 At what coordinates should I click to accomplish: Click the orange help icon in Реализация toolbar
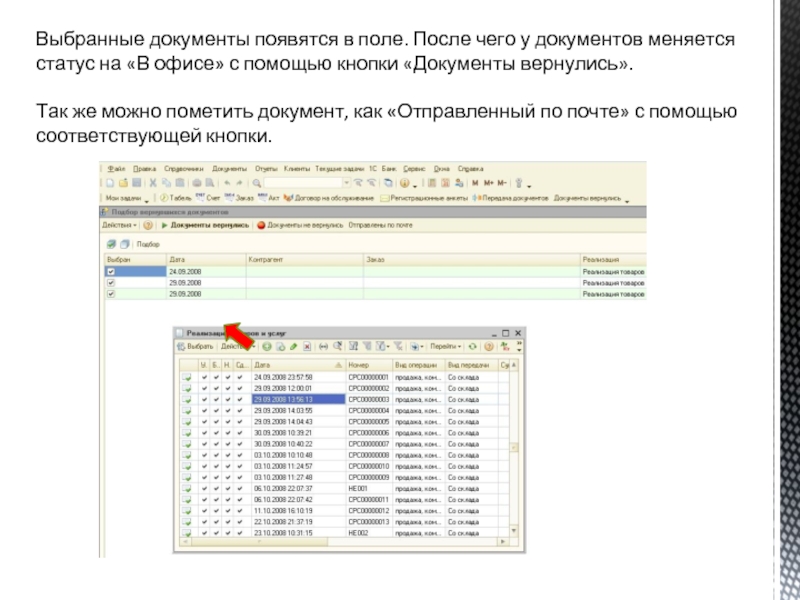[488, 346]
